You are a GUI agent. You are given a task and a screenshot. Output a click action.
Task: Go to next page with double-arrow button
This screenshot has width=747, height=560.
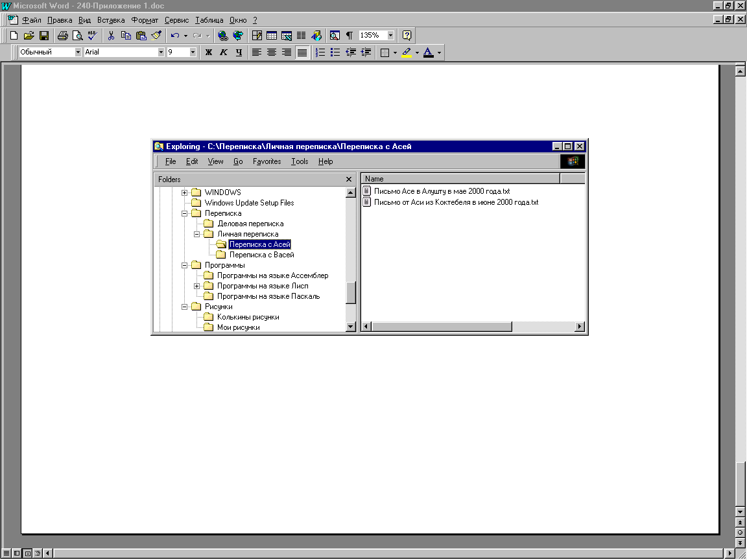pyautogui.click(x=740, y=542)
